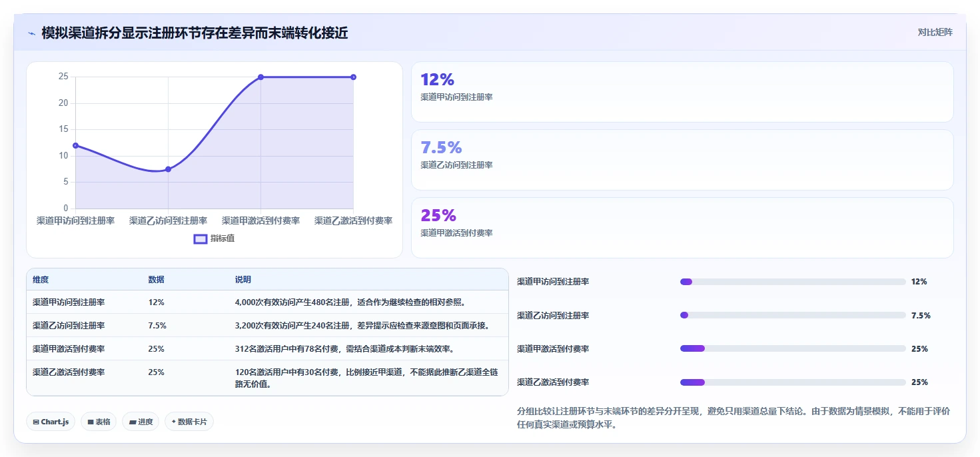Click the 渠道甲激活到付费率 progress bar
The image size is (980, 457).
793,348
